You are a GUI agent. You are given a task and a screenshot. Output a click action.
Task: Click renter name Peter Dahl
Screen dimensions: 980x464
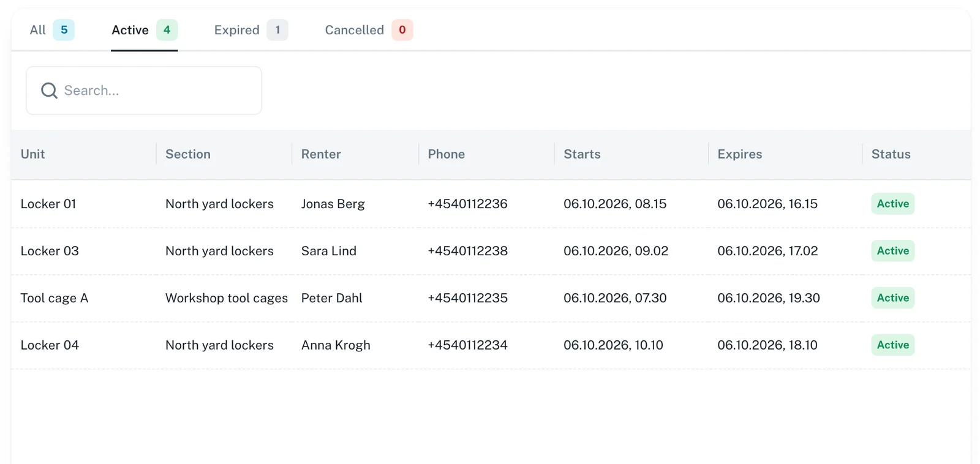click(331, 298)
